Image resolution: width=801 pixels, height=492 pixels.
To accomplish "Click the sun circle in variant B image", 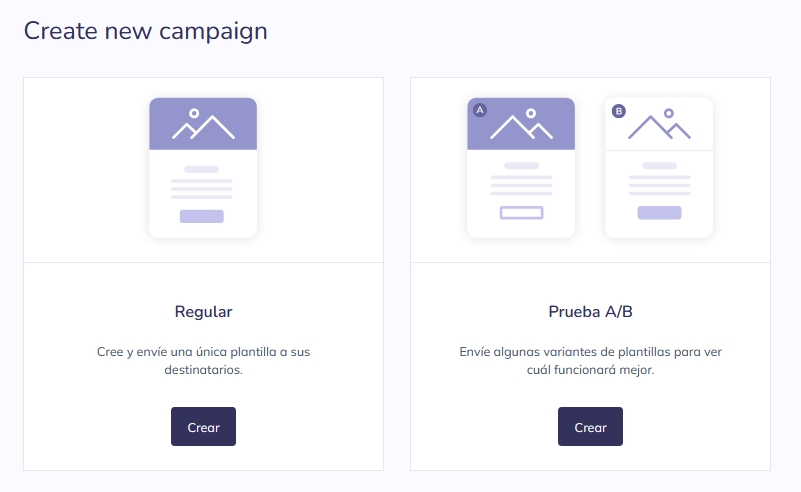I will tap(668, 113).
